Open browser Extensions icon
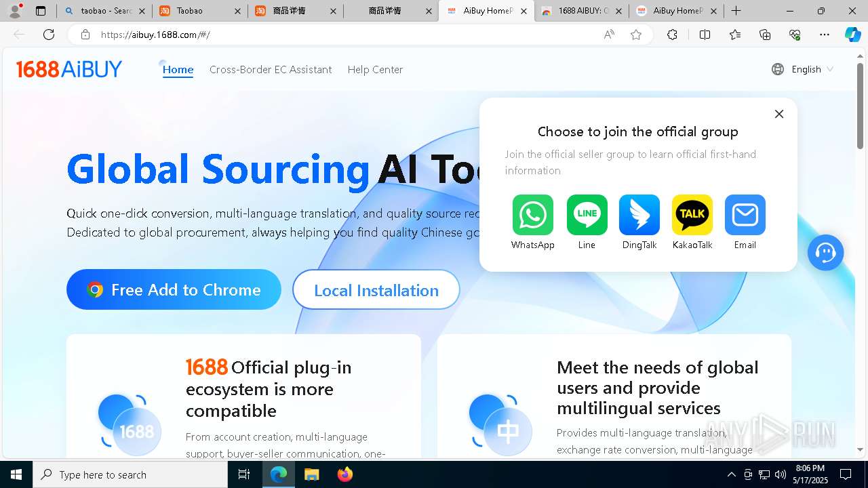 click(x=672, y=35)
